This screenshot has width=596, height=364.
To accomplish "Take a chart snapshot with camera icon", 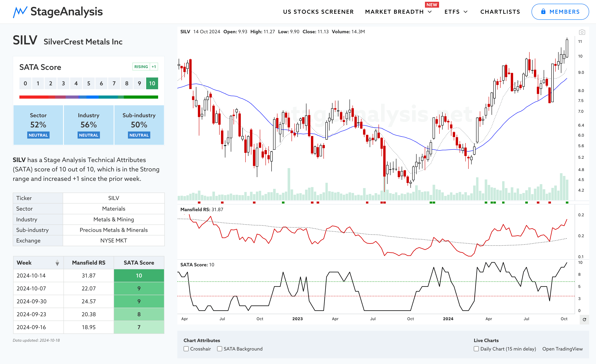I will pyautogui.click(x=582, y=32).
